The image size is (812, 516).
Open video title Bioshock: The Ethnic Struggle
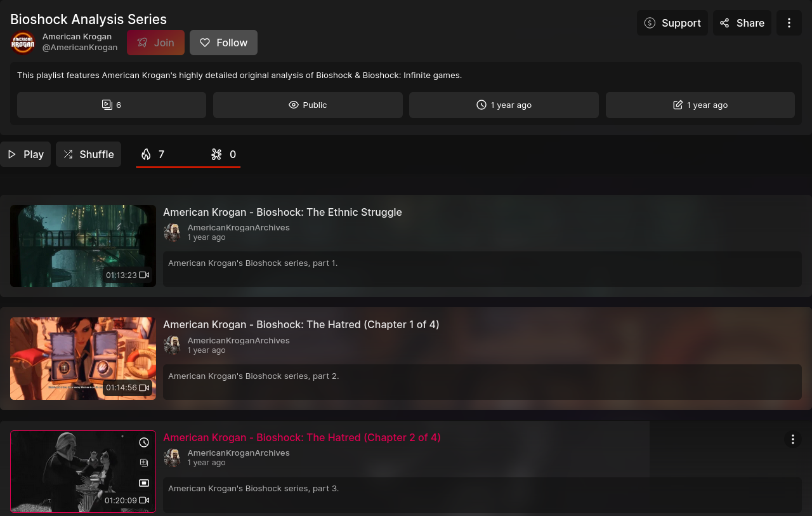point(282,212)
